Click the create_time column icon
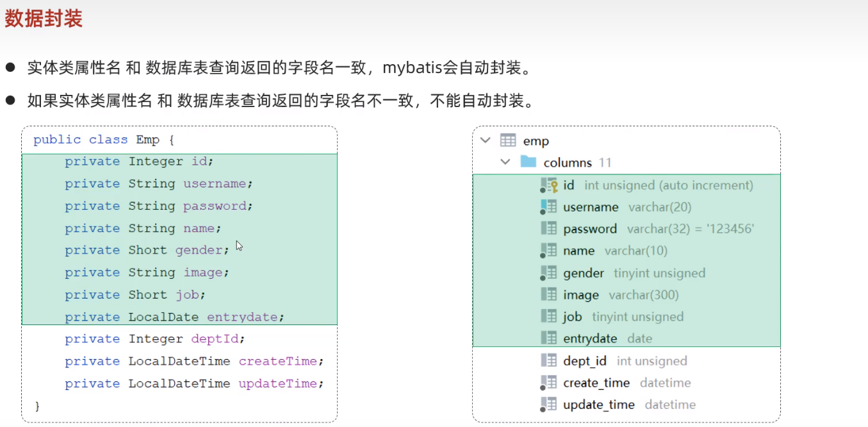Screen dimensions: 868x427 click(549, 383)
